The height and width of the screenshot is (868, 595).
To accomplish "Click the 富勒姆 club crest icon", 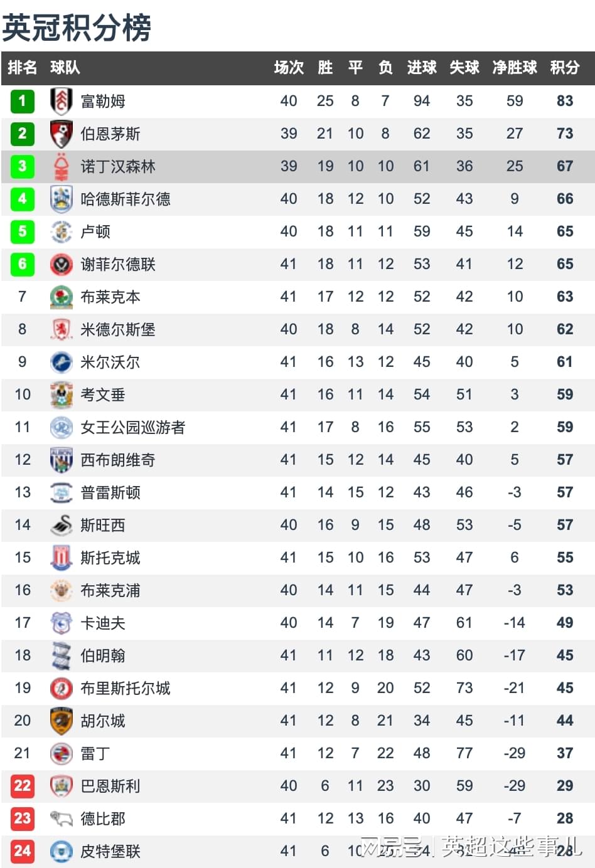I will click(x=61, y=101).
